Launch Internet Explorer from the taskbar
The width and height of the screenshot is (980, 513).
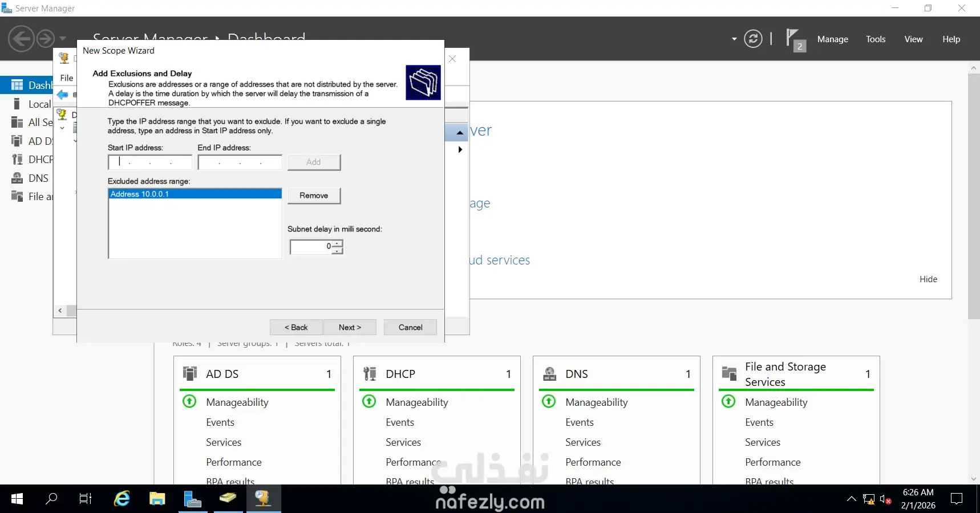tap(122, 499)
